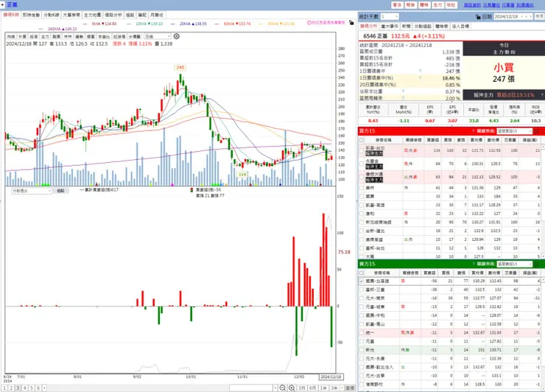
Task: Click the 240MA legend line marker
Action: pyautogui.click(x=41, y=29)
